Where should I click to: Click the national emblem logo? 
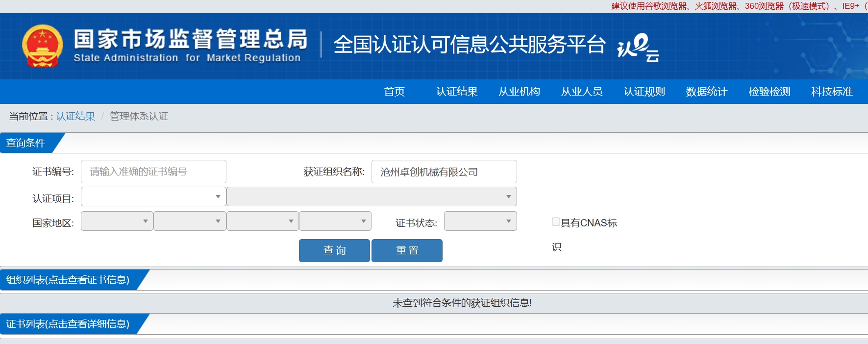[43, 46]
